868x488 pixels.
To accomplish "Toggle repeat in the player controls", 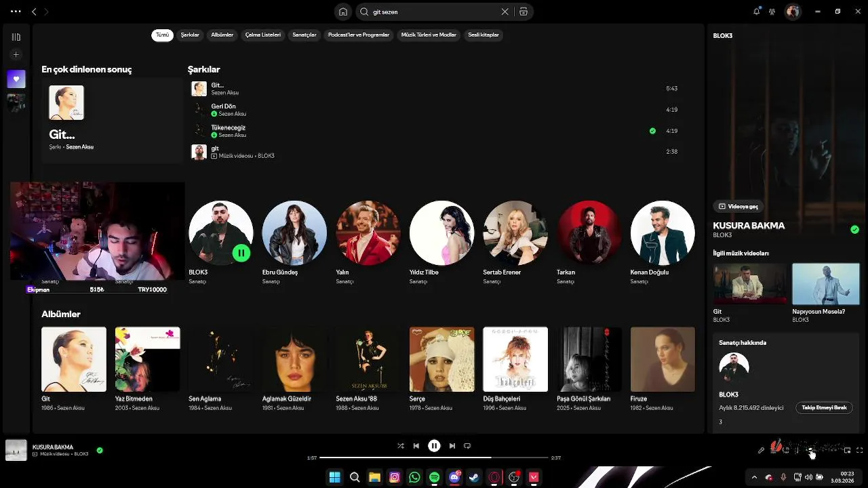I will click(x=467, y=446).
